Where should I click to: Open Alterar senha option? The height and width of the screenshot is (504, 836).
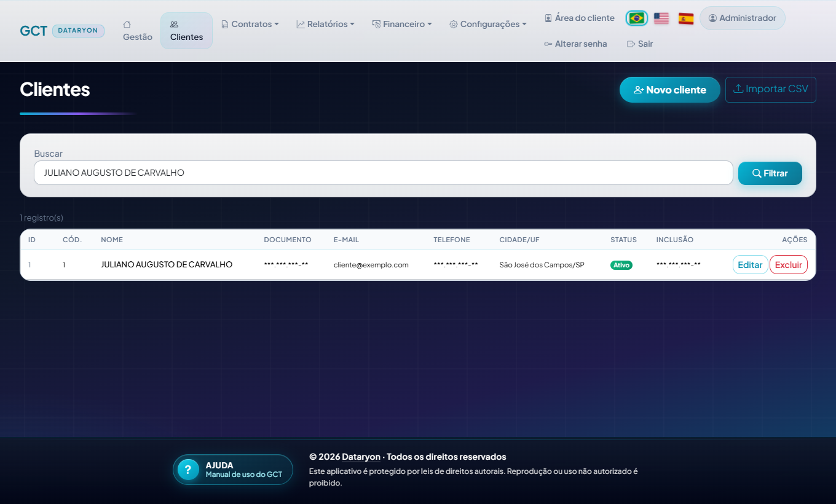(x=575, y=44)
